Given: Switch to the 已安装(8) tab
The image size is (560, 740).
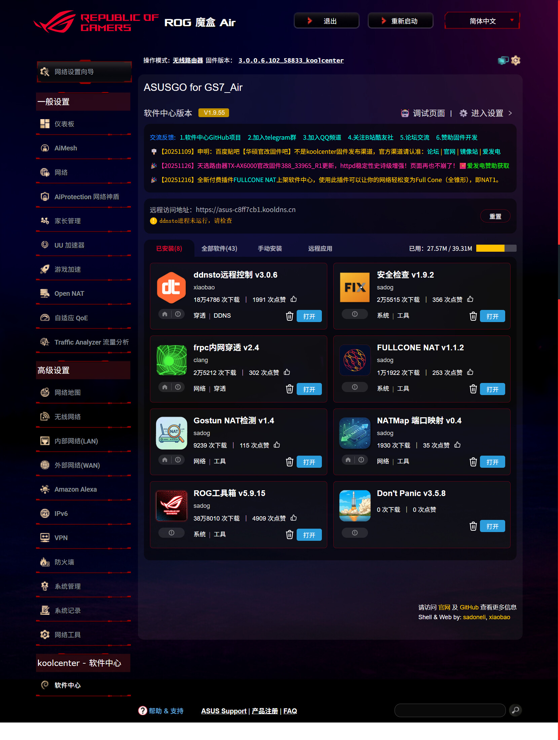Looking at the screenshot, I should 169,248.
